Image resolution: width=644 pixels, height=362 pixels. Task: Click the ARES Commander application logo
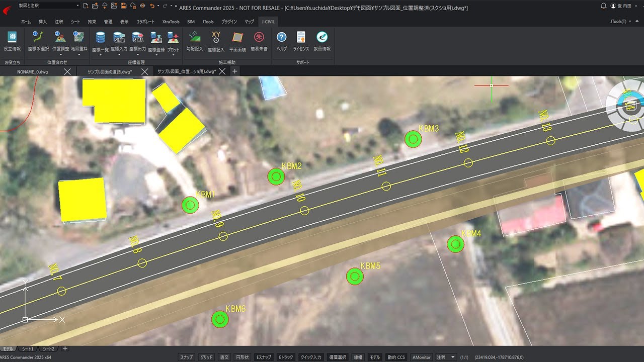7,9
